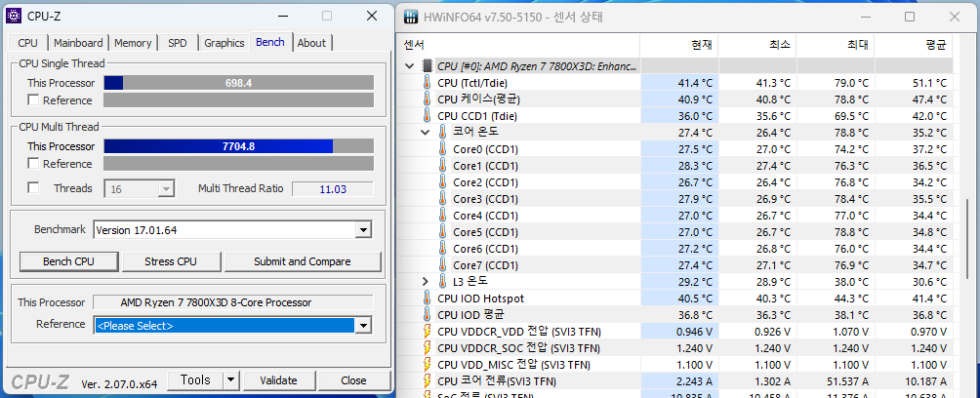Open the Tools dropdown arrow
The width and height of the screenshot is (980, 398).
click(231, 379)
